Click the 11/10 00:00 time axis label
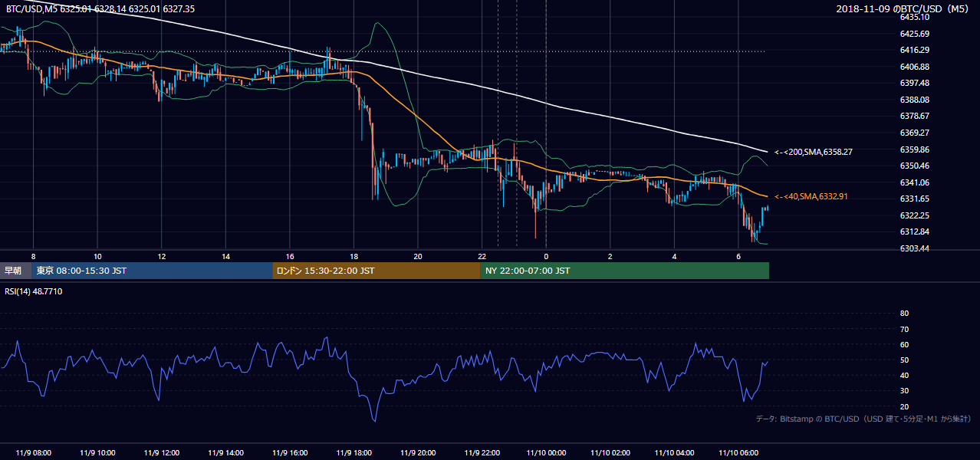The image size is (980, 460). [x=546, y=453]
